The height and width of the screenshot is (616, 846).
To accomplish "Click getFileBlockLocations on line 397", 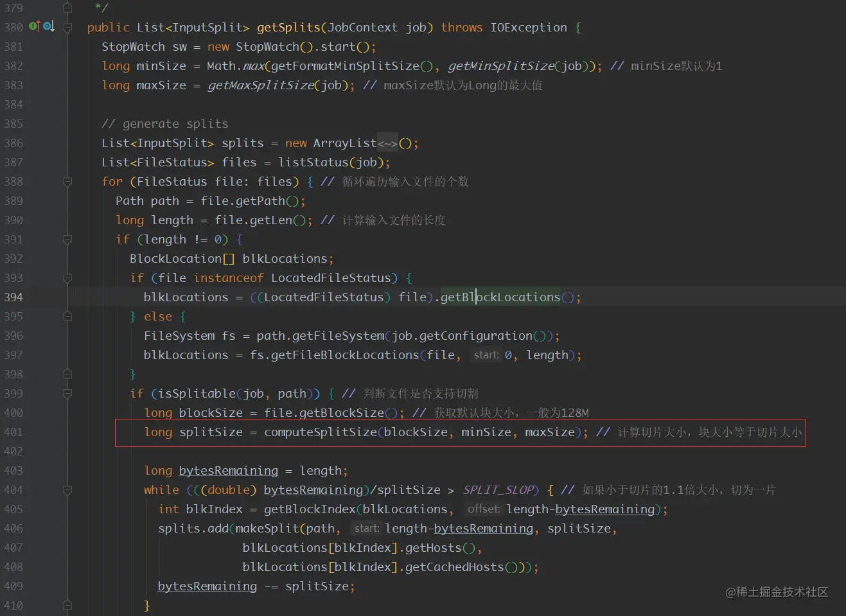I will [x=345, y=355].
